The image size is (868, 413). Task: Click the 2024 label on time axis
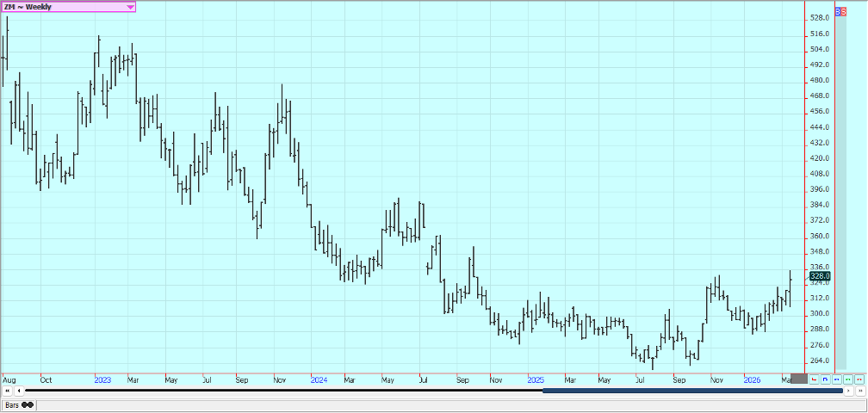[x=319, y=379]
